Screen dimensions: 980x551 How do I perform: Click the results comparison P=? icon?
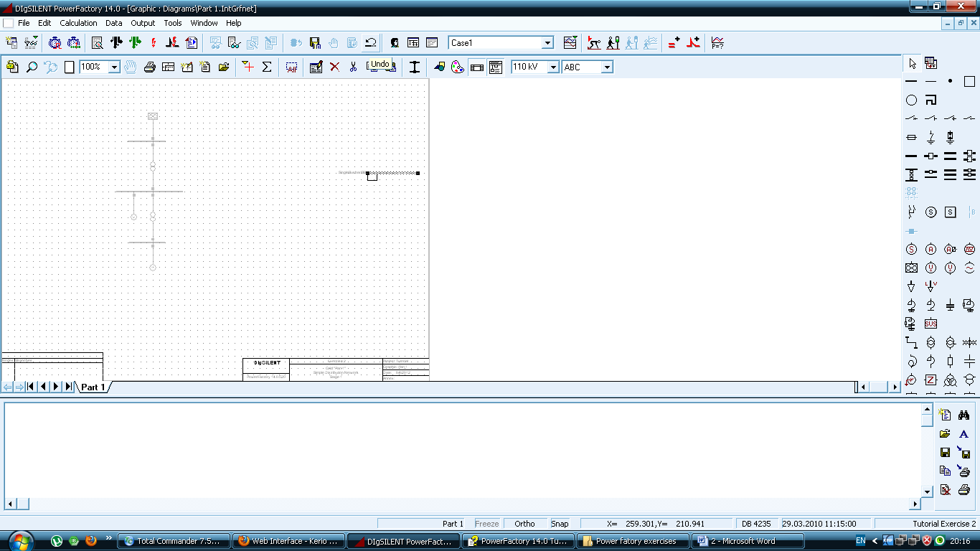pos(717,43)
